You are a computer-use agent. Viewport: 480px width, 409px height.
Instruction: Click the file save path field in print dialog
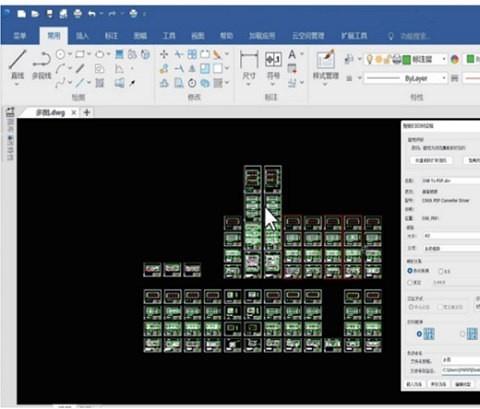point(461,370)
